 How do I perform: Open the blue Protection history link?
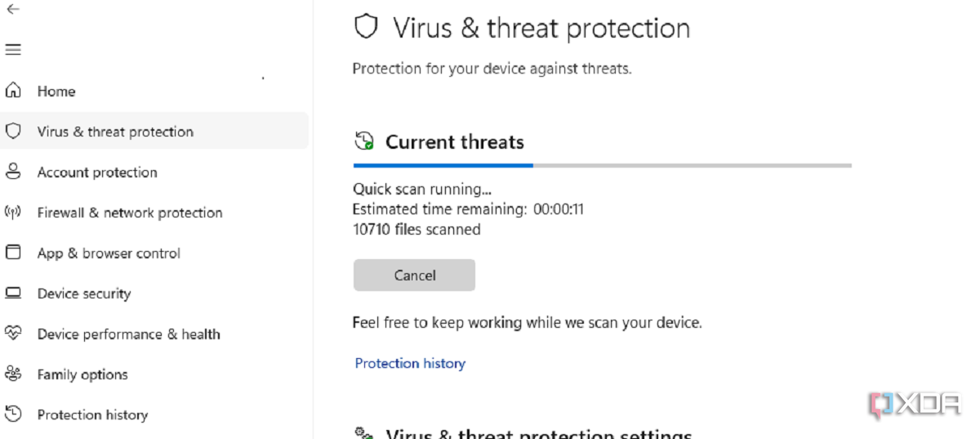point(410,363)
